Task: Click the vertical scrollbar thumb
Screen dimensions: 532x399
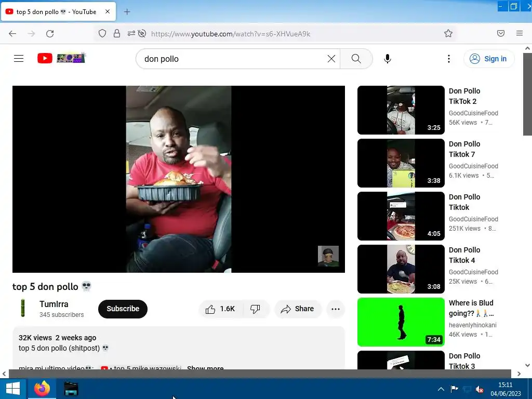Action: tap(527, 94)
